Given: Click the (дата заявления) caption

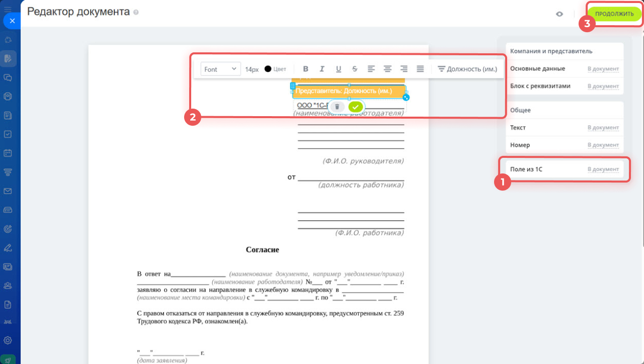Looking at the screenshot, I should 162,360.
